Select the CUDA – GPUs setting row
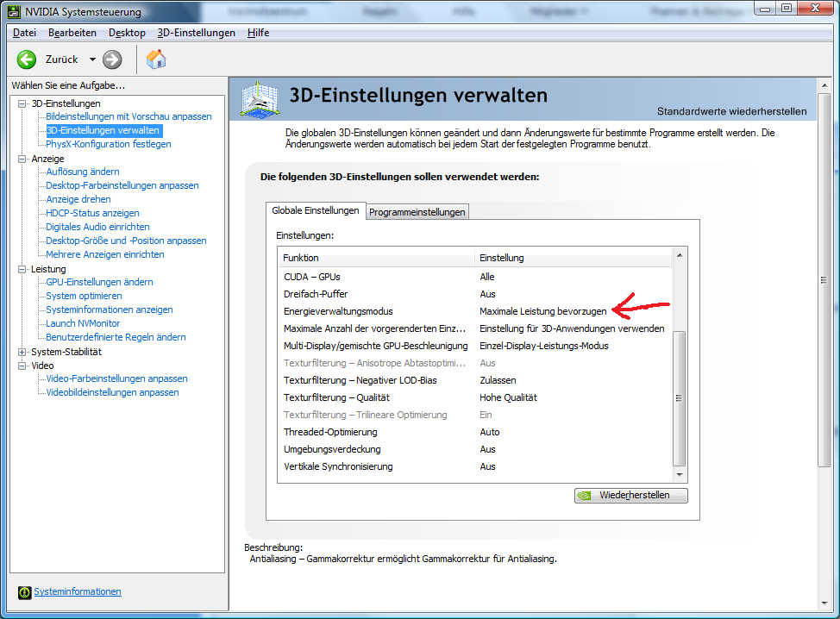This screenshot has height=619, width=840. tap(474, 277)
